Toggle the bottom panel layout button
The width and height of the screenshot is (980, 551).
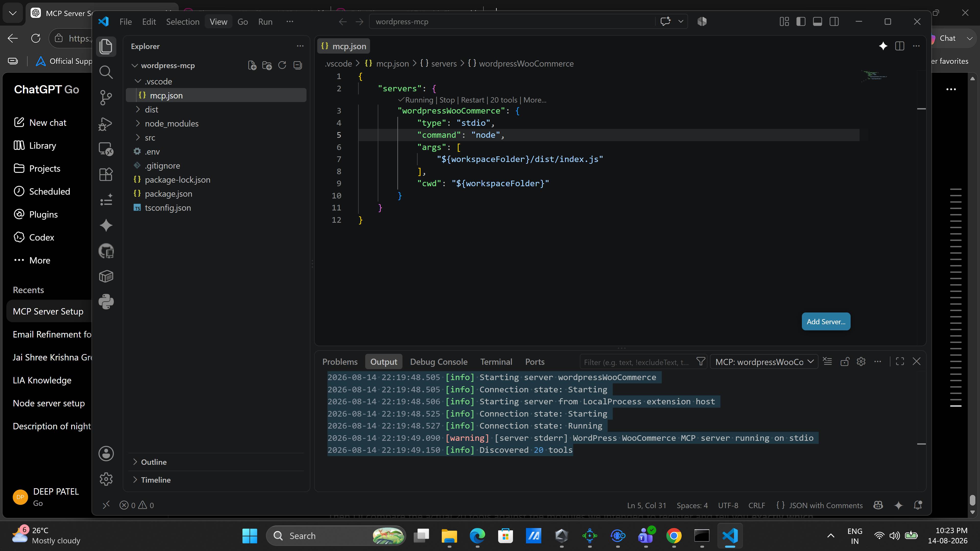817,22
